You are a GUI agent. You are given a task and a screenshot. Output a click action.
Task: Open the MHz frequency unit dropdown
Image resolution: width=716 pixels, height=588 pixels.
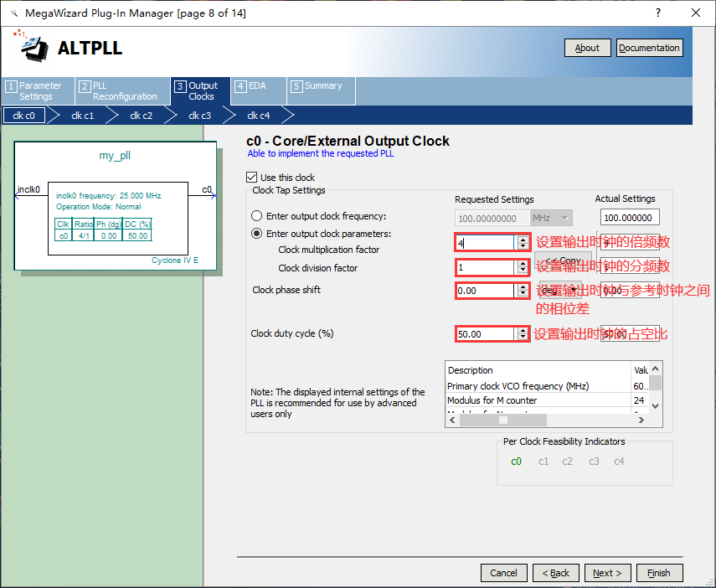551,218
